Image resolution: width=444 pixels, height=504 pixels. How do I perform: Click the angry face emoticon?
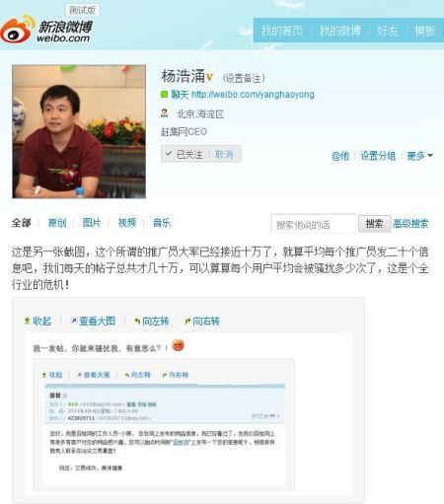coord(178,345)
